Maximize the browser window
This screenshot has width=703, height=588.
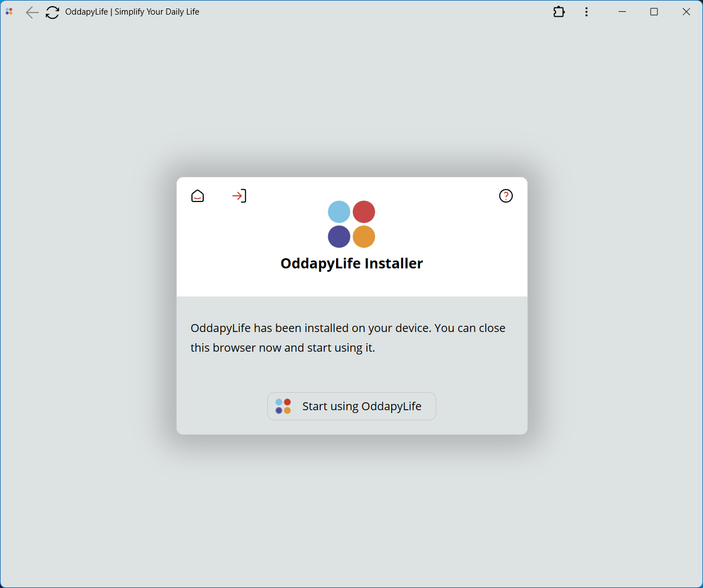(x=653, y=11)
